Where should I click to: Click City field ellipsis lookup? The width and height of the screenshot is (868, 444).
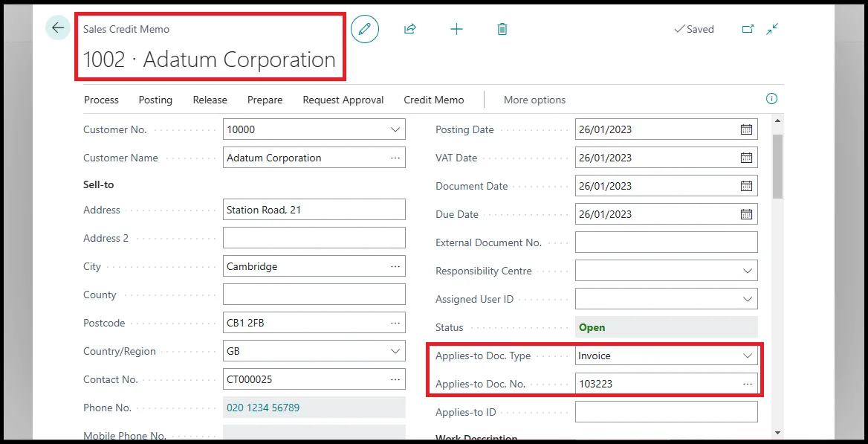pos(395,266)
